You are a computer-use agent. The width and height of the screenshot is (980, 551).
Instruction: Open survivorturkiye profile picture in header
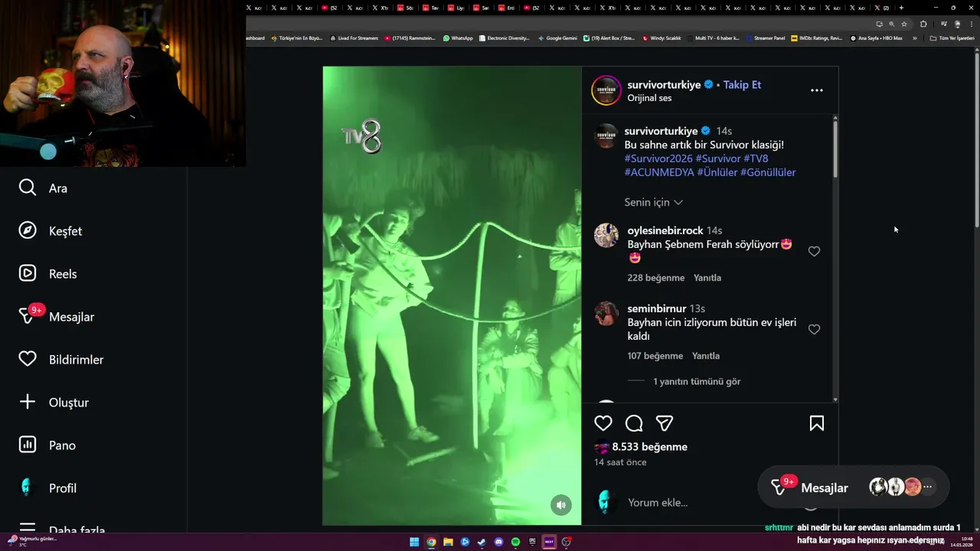(606, 90)
